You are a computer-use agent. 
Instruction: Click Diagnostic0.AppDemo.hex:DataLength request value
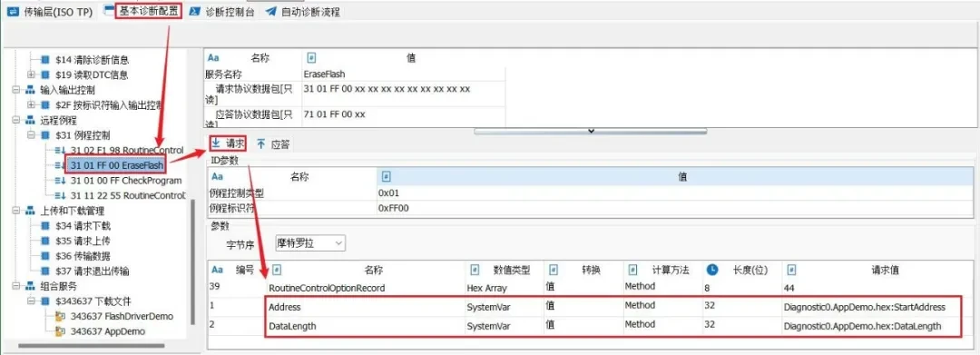pyautogui.click(x=862, y=326)
